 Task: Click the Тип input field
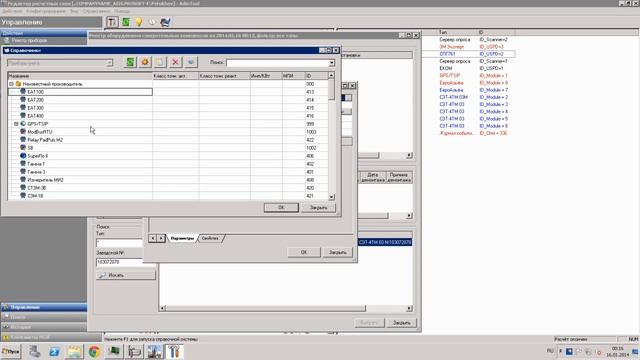tap(119, 243)
